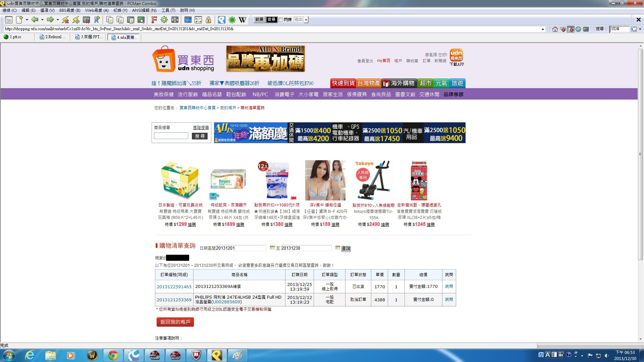The image size is (644, 362).
Task: Click the 商品搜尋 product search field
Action: [171, 136]
